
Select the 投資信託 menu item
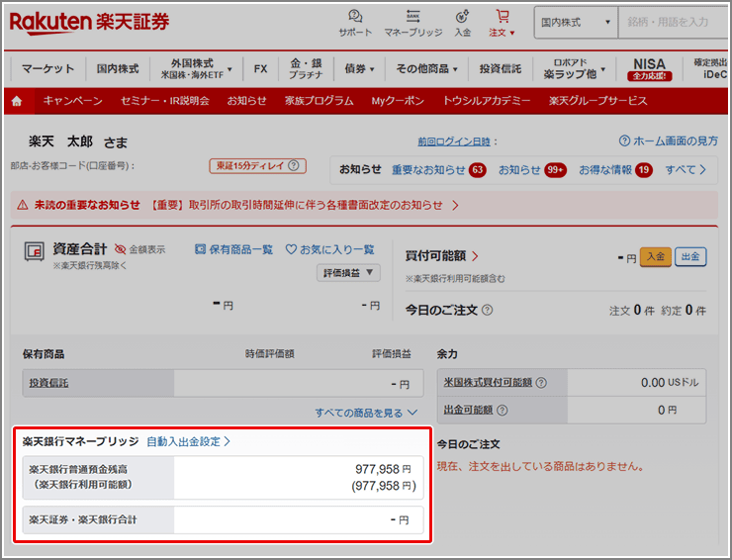click(x=501, y=68)
